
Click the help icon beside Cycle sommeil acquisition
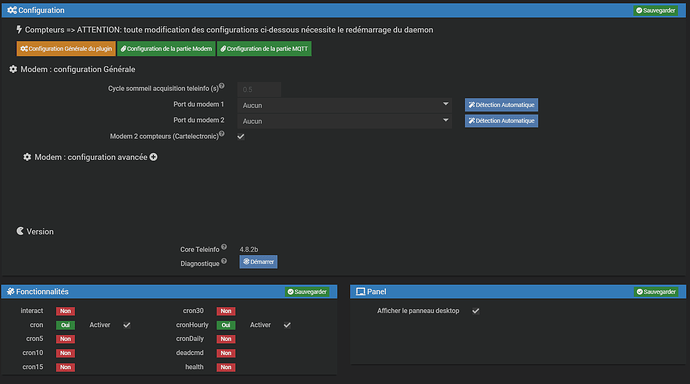tap(222, 86)
